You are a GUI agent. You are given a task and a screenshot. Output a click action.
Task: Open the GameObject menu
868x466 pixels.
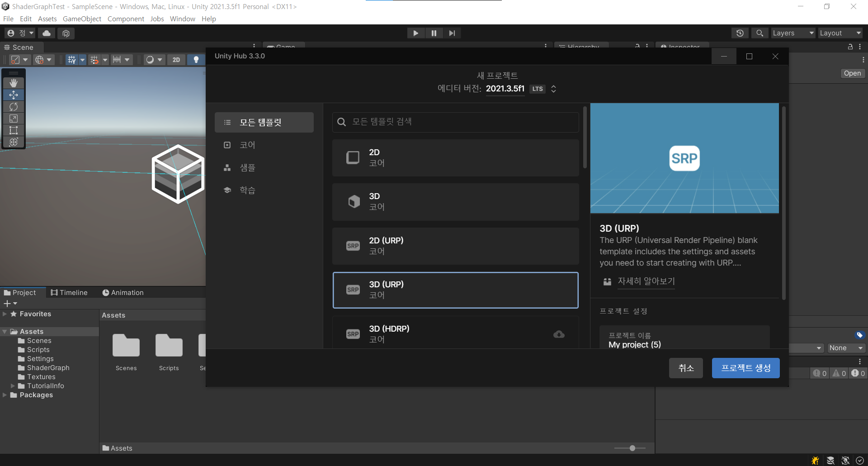click(82, 19)
